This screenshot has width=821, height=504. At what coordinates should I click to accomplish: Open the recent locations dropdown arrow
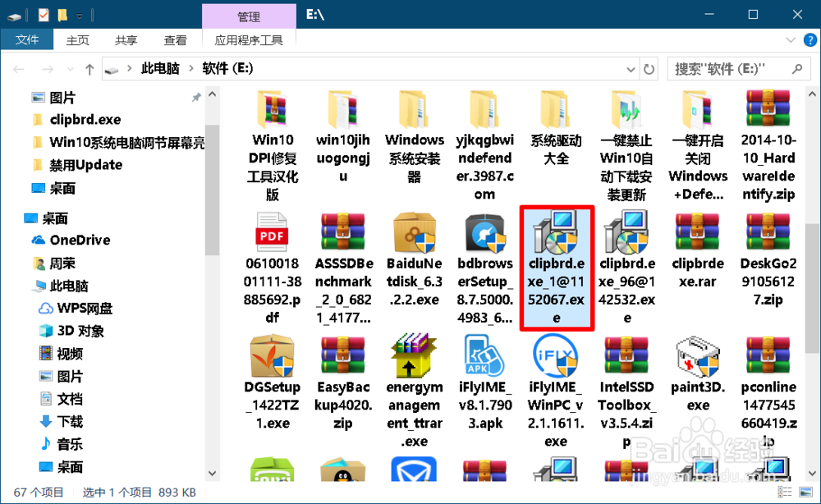70,69
